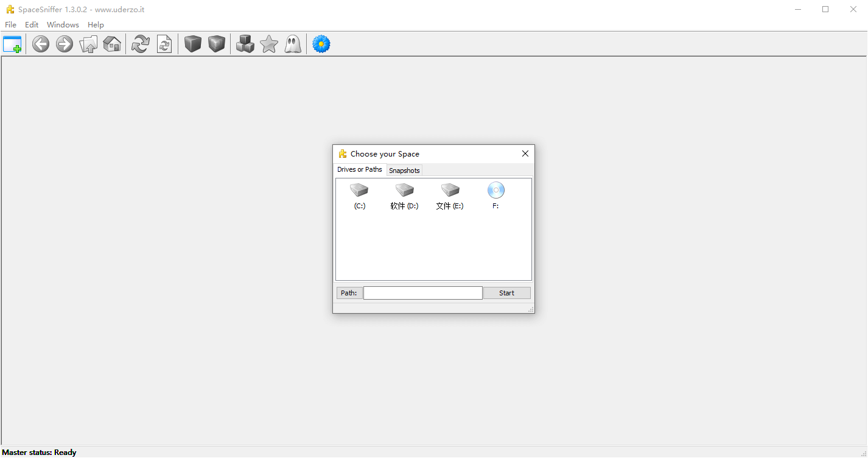Select the F: disc drive
868x458 pixels.
pyautogui.click(x=495, y=196)
